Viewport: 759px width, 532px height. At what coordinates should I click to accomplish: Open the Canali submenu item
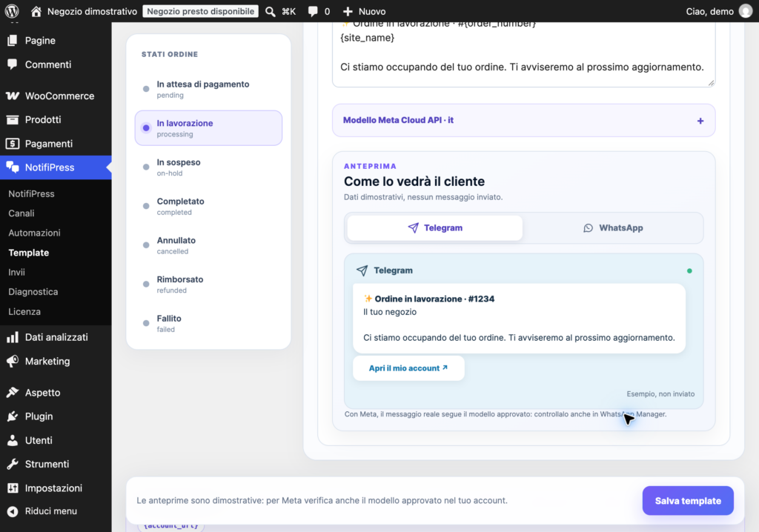21,213
